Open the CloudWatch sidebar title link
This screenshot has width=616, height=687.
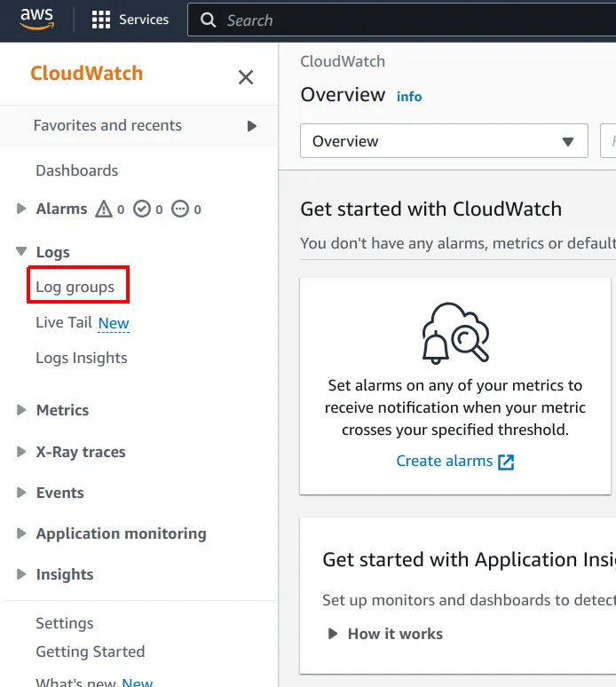click(x=87, y=73)
